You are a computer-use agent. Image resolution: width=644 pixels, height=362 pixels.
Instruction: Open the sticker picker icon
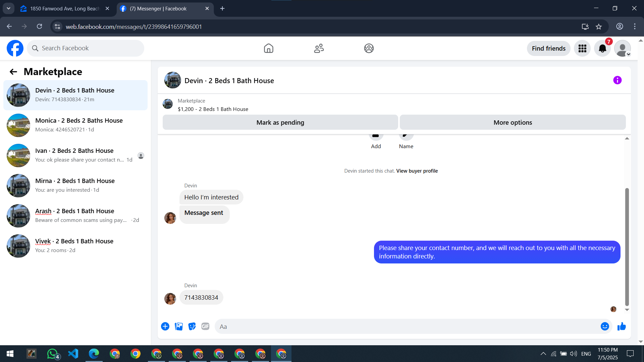pos(192,326)
